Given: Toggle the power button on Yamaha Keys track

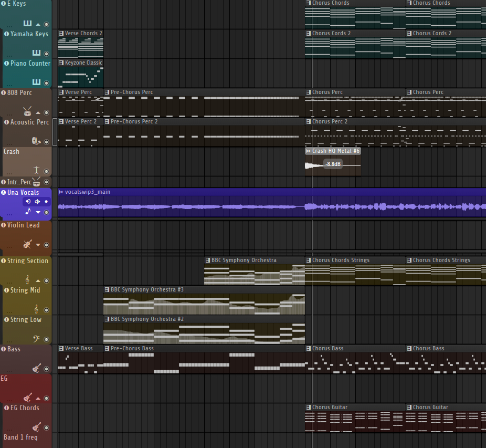Looking at the screenshot, I should point(7,34).
